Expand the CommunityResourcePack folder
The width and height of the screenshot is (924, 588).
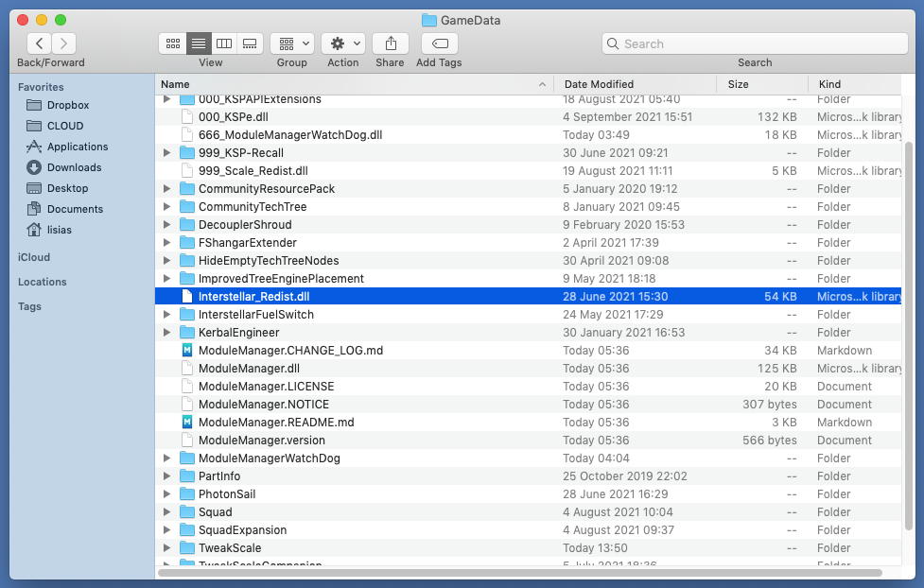tap(166, 188)
